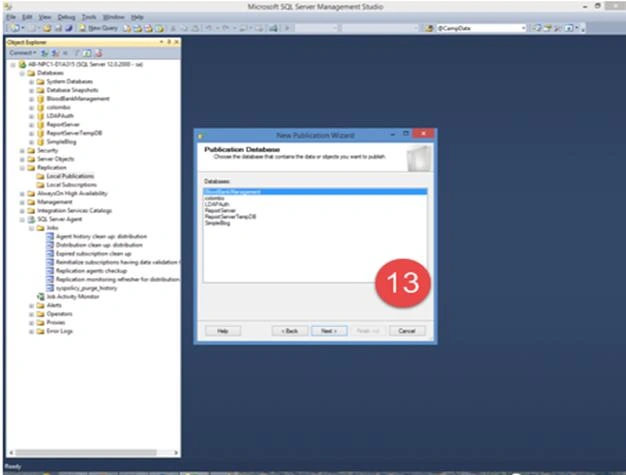Select AlwaysOn High Availability tree item
Image resolution: width=626 pixels, height=475 pixels.
[x=72, y=193]
